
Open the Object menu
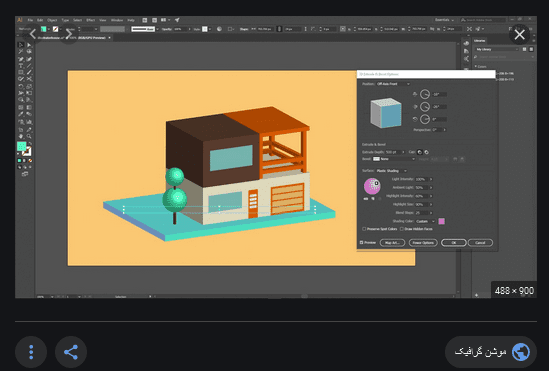click(x=52, y=20)
